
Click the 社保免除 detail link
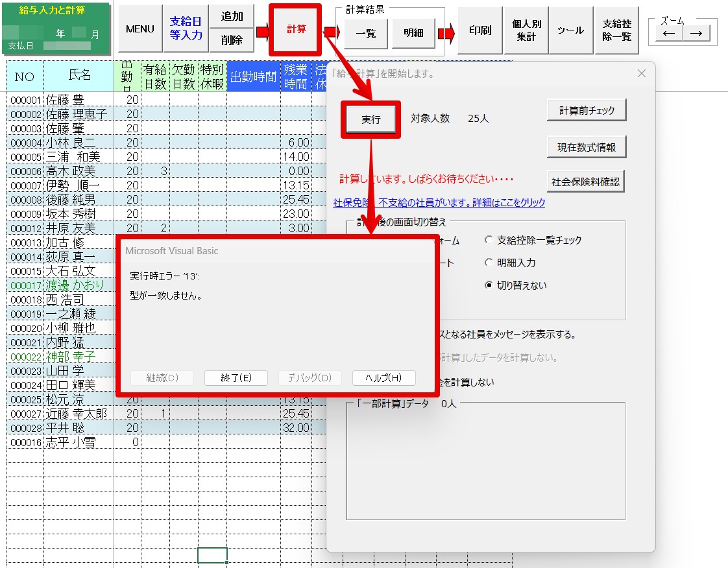pyautogui.click(x=439, y=203)
